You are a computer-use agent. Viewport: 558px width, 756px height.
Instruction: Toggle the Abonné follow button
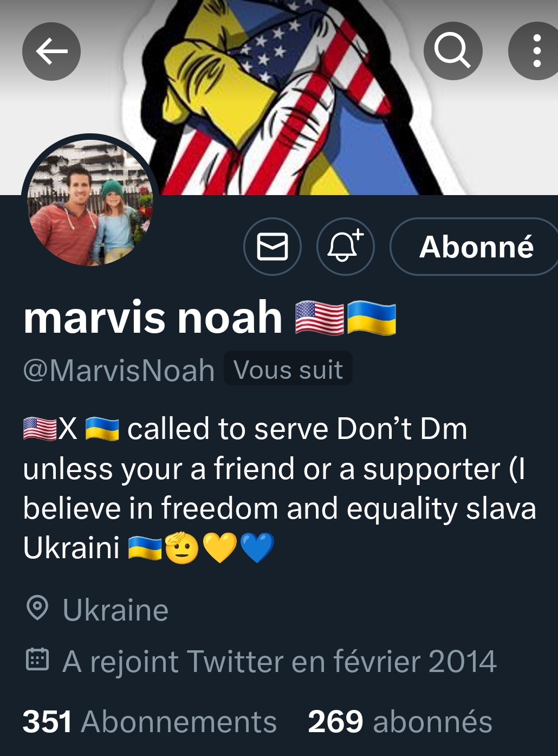475,247
